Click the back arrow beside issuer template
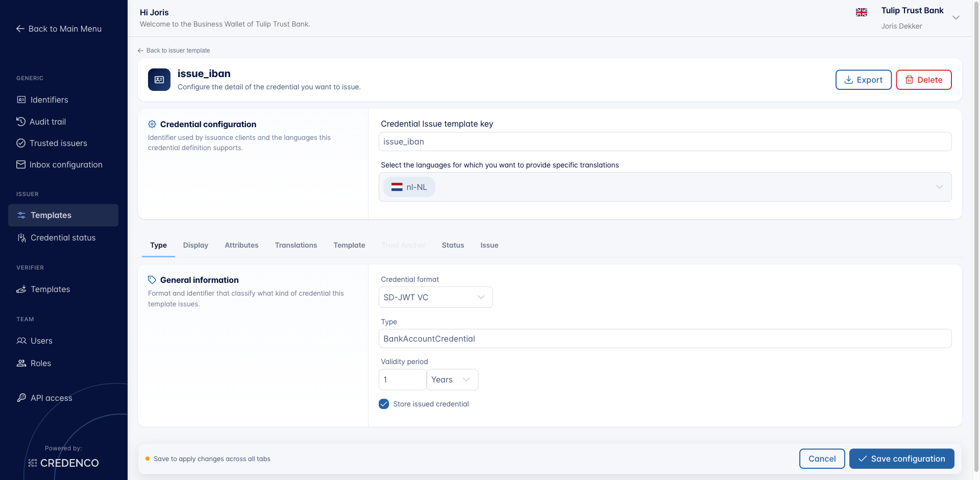 click(140, 51)
